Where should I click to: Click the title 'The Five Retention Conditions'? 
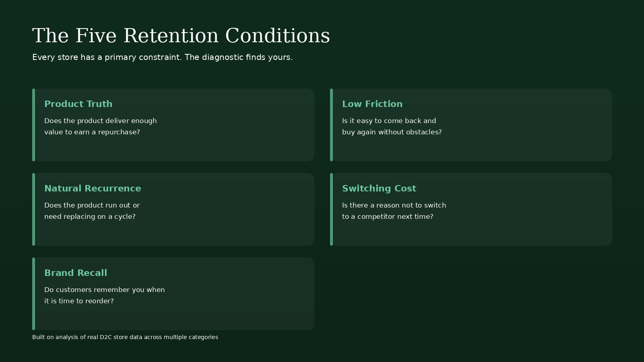coord(181,36)
